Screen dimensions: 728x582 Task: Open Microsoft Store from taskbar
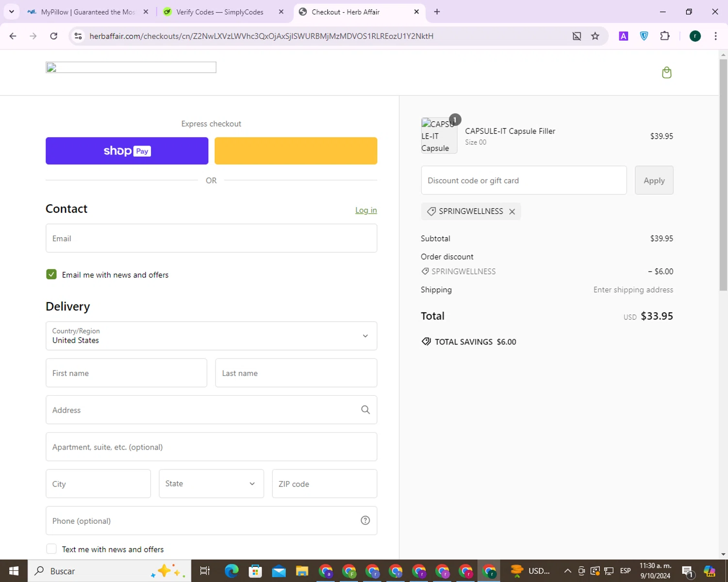255,571
